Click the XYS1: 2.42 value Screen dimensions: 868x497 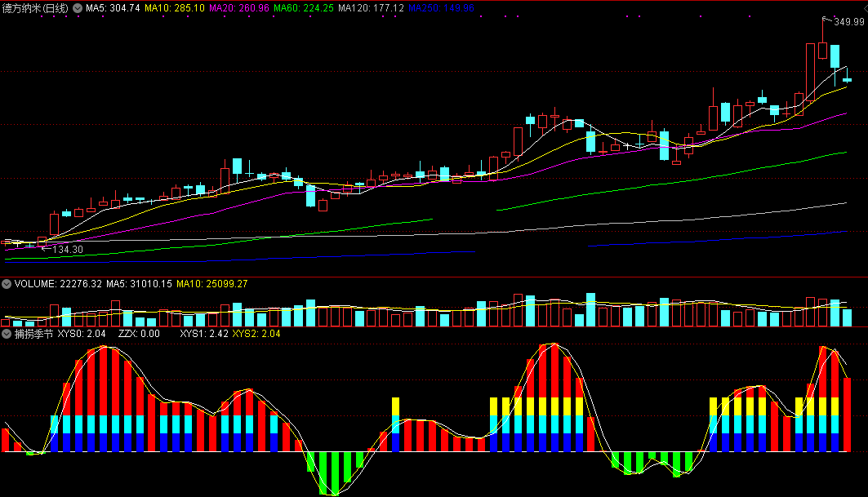point(204,334)
